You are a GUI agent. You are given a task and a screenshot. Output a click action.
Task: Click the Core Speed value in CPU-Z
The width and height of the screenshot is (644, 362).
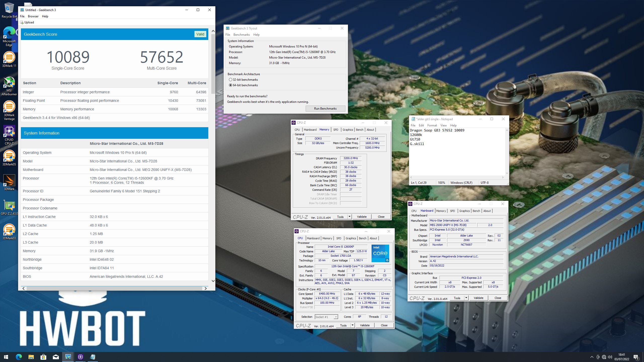click(327, 294)
